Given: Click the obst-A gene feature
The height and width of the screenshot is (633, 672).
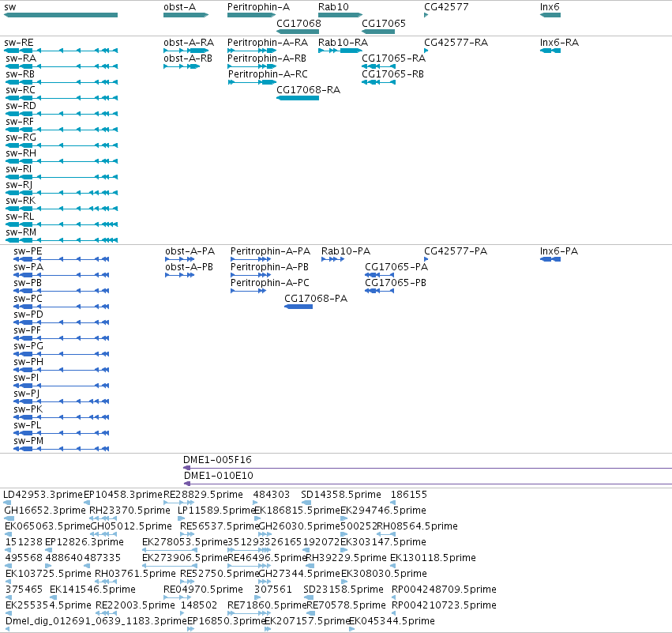Looking at the screenshot, I should 186,15.
